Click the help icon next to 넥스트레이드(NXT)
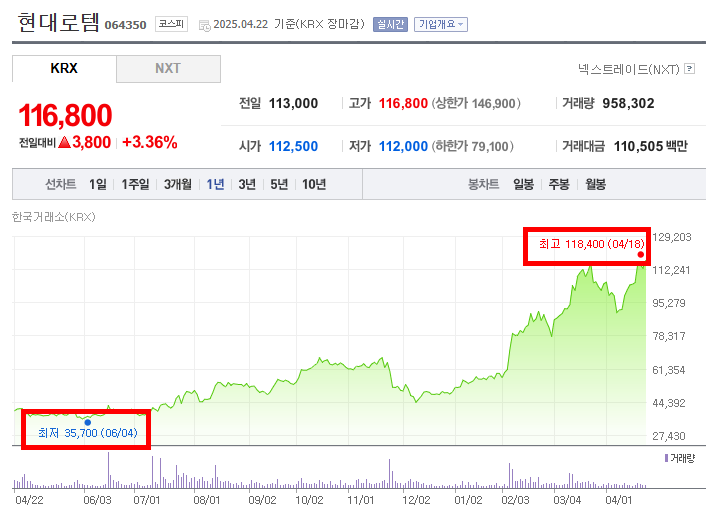The width and height of the screenshot is (706, 519). 689,69
